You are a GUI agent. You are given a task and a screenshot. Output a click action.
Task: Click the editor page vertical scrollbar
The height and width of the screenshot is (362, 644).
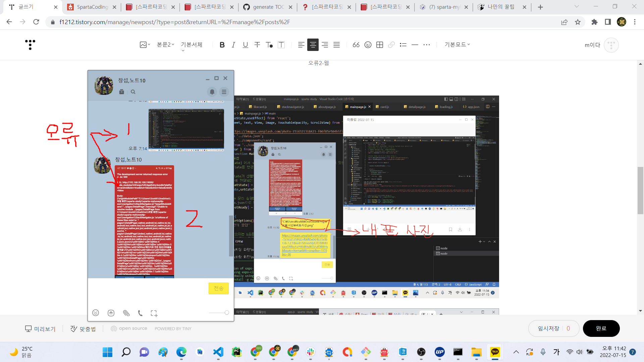click(640, 190)
